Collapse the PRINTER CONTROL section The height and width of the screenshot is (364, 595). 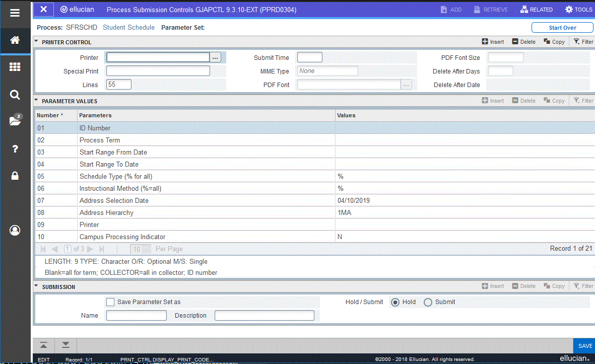(x=36, y=41)
